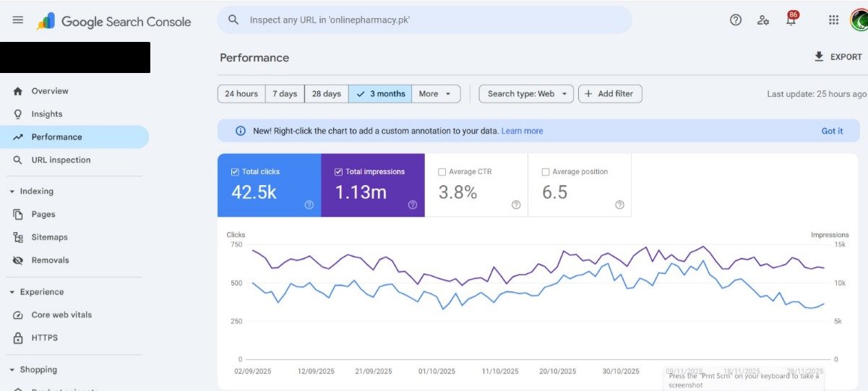Click the Add filter button
Image resolution: width=868 pixels, height=391 pixels.
click(610, 94)
